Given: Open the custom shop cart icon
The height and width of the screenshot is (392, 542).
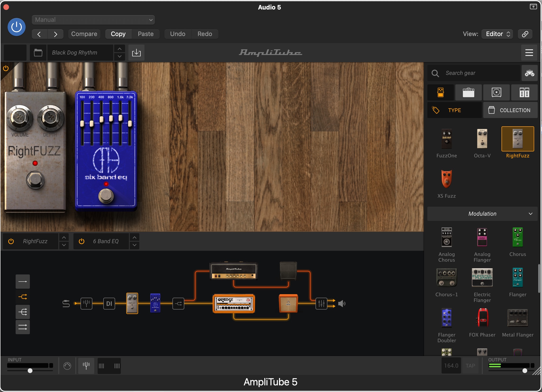Looking at the screenshot, I should click(x=529, y=73).
